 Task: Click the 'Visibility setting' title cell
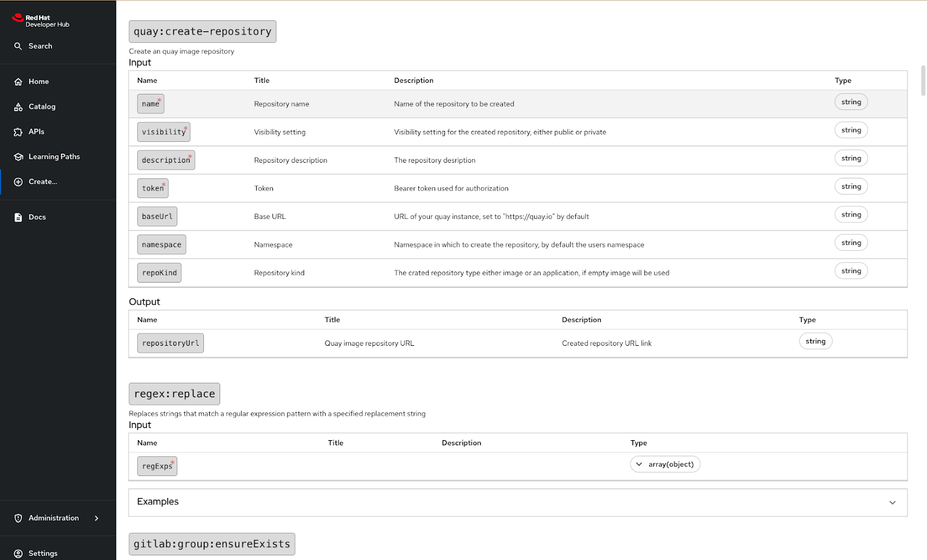tap(280, 132)
